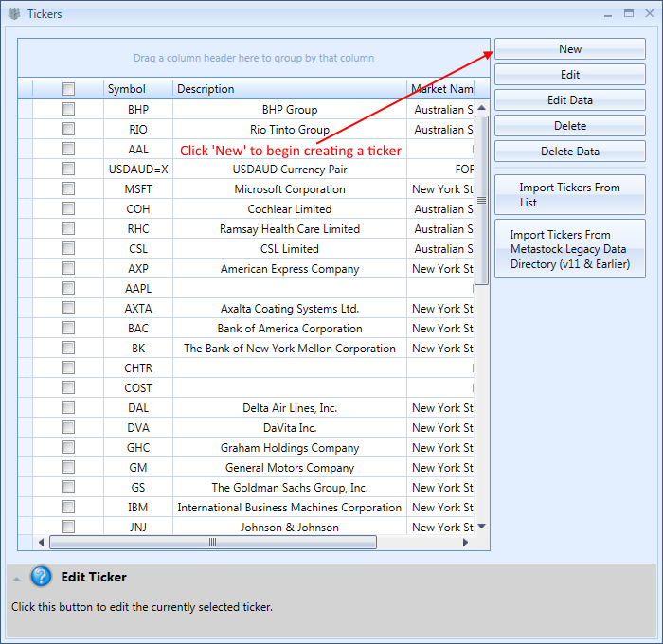Select the 'Cochlear Limited' cell
This screenshot has height=644, width=663.
290,208
